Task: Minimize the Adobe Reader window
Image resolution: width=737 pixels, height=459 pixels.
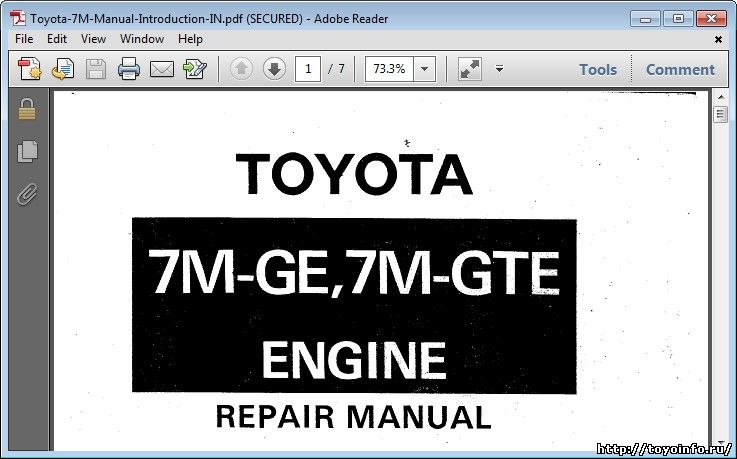Action: tap(645, 19)
